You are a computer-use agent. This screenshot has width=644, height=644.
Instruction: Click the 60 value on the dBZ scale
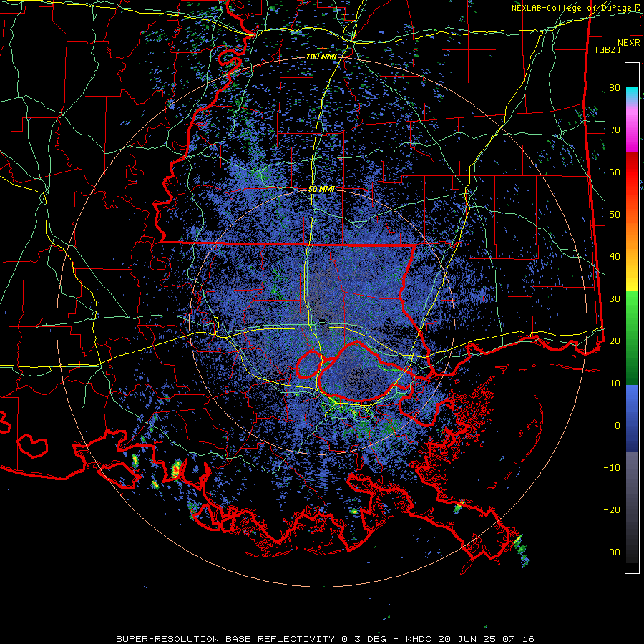[615, 172]
